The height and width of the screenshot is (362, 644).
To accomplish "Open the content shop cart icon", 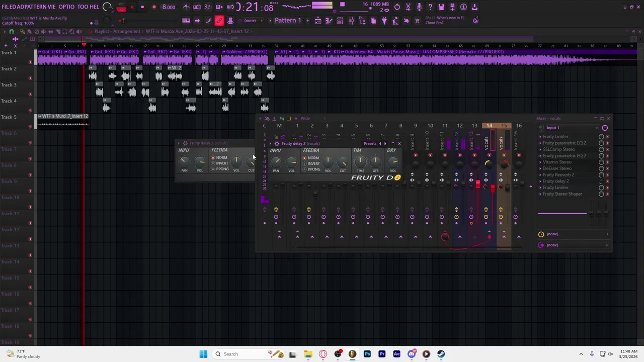I will click(417, 21).
